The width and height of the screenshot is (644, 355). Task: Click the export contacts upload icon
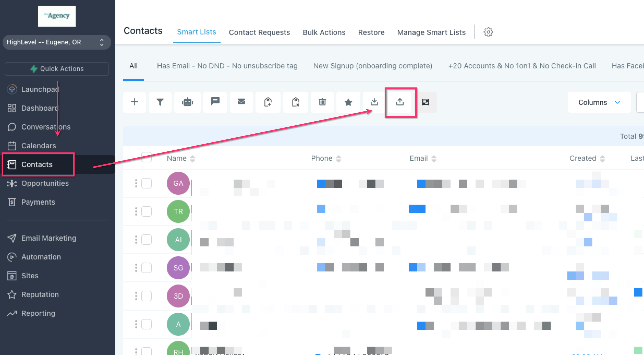(400, 102)
